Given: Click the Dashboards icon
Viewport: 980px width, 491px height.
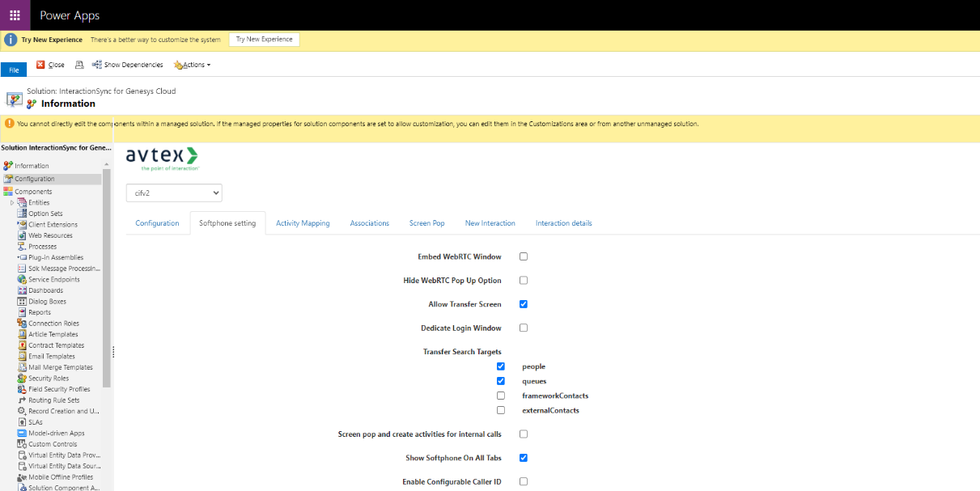Looking at the screenshot, I should coord(22,290).
